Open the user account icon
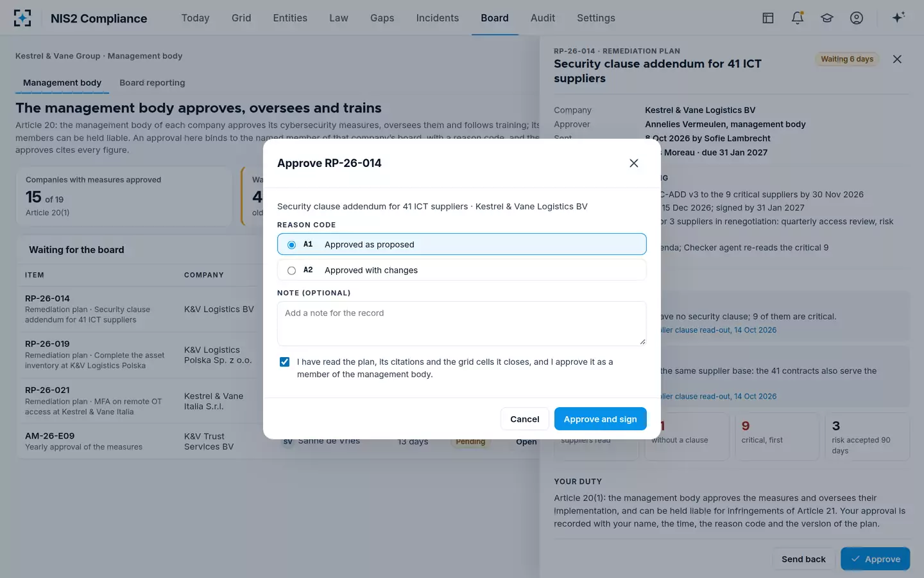 [857, 18]
